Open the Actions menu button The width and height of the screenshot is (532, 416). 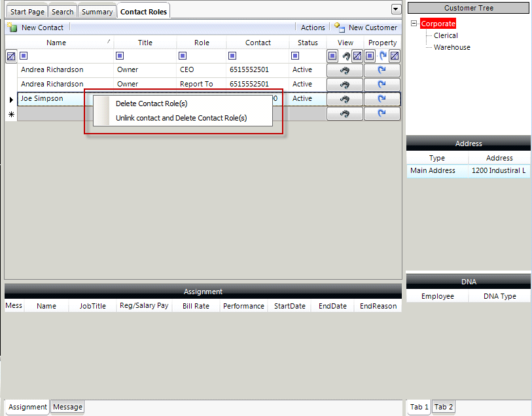pyautogui.click(x=313, y=28)
